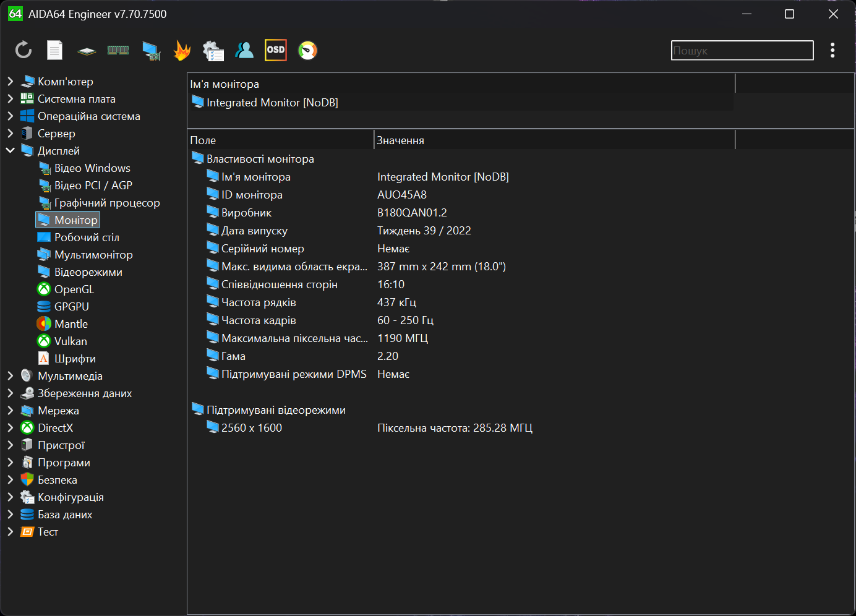Open the Vulkan tree item
Screen dimensions: 856x616
[x=71, y=341]
